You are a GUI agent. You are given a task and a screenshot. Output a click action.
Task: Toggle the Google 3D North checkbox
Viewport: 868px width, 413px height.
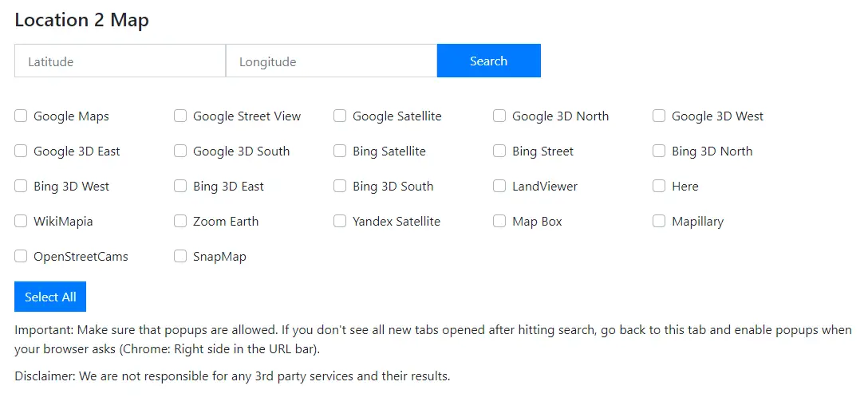tap(499, 116)
